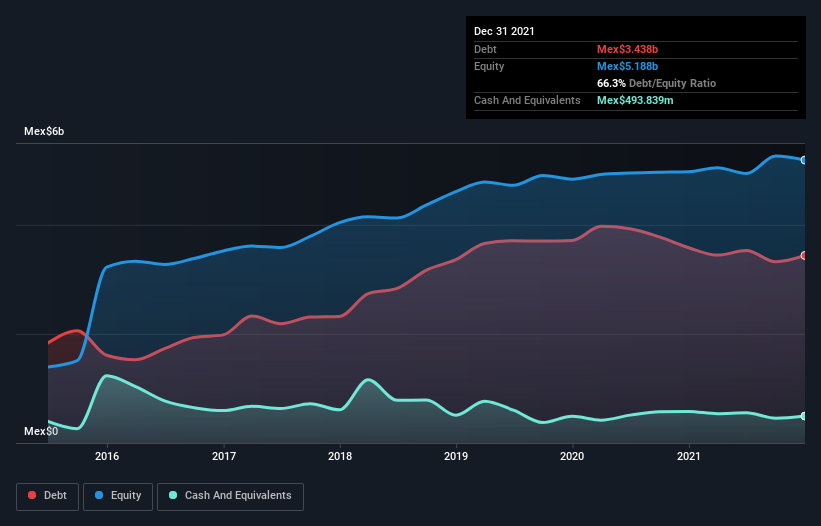Click the 66.3% Debt/Equity Ratio text
Screen dimensions: 821x526
click(656, 83)
